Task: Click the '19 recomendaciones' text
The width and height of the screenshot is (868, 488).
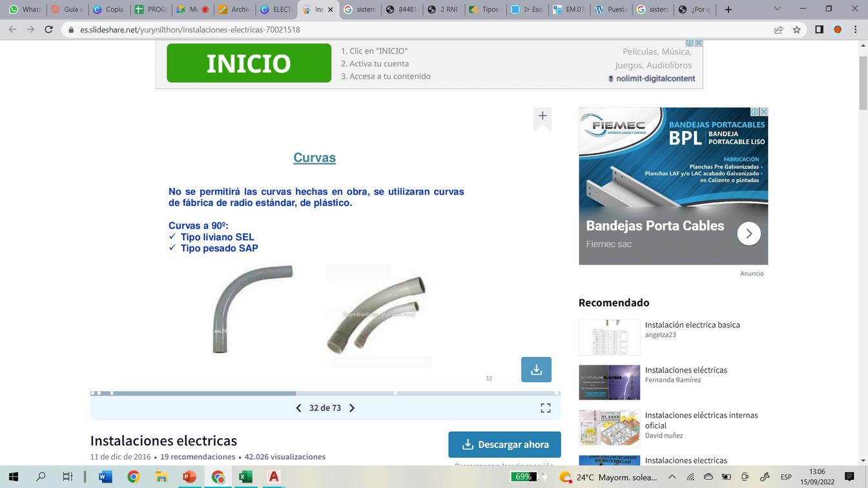Action: pos(198,456)
